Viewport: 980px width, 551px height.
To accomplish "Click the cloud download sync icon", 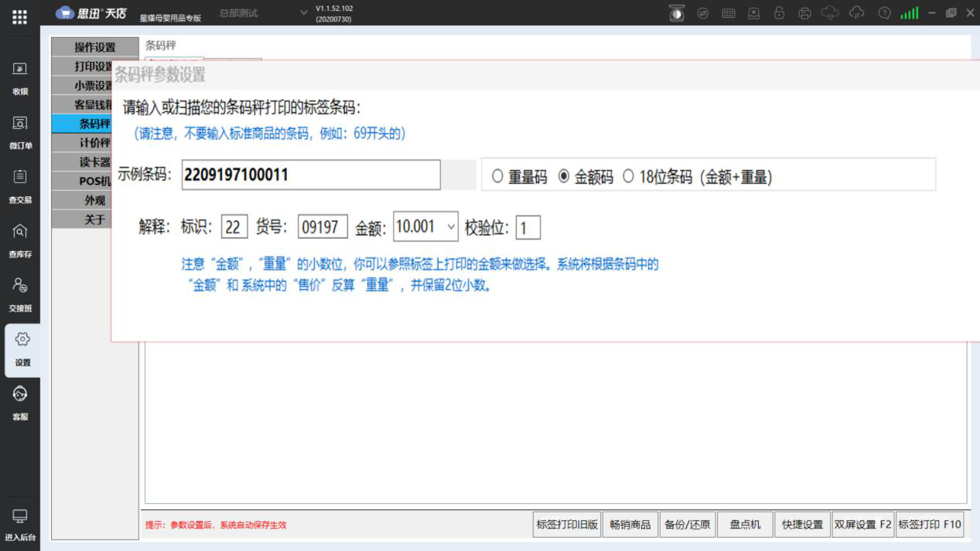I will point(831,13).
